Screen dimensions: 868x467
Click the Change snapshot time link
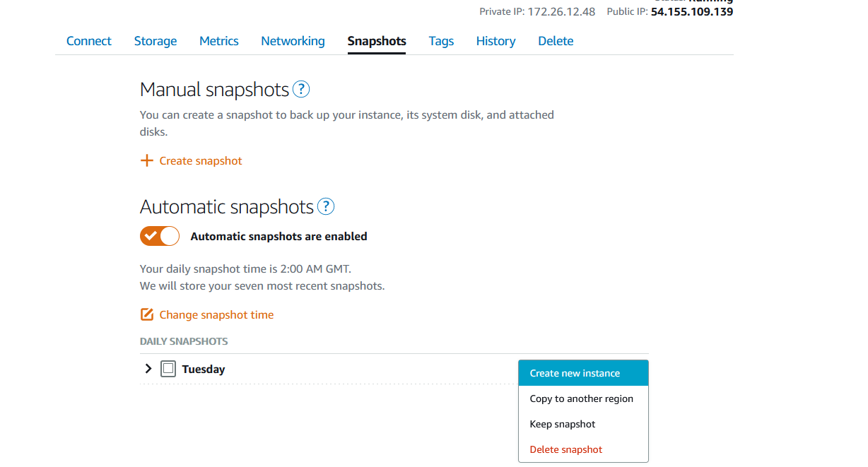[216, 315]
